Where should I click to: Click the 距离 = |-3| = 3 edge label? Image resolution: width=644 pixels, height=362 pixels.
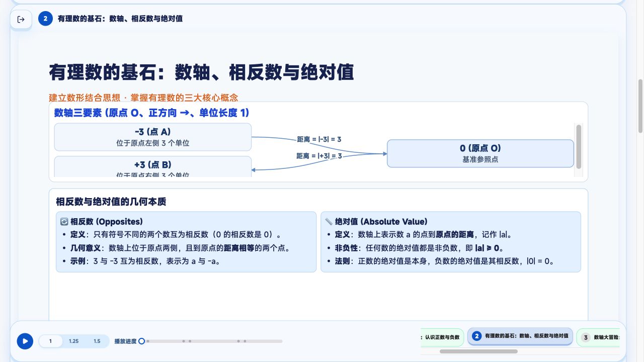click(319, 139)
